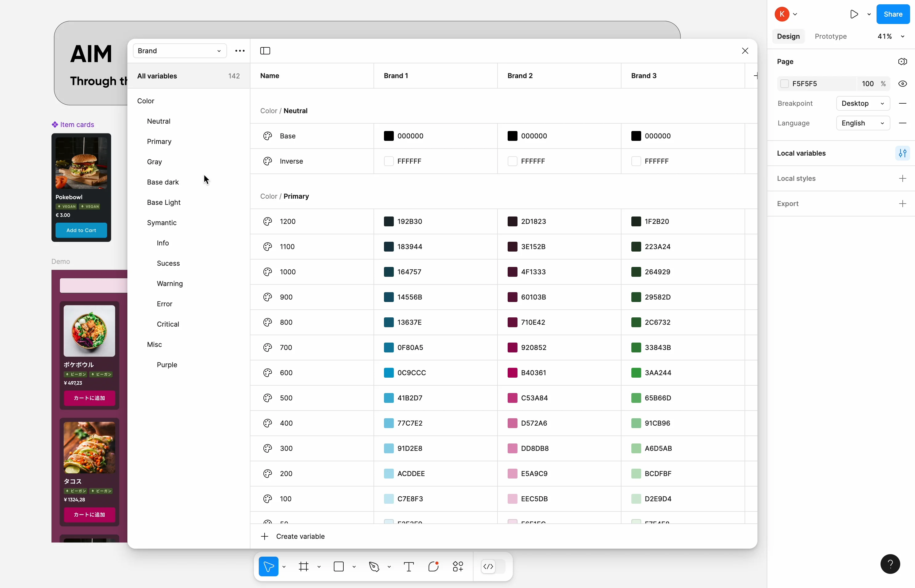915x588 pixels.
Task: Hide the page background fill with eye toggle
Action: tap(903, 84)
